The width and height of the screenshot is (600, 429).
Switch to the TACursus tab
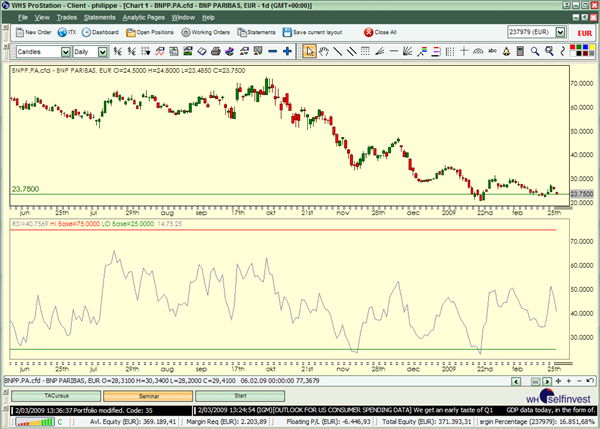pos(56,396)
